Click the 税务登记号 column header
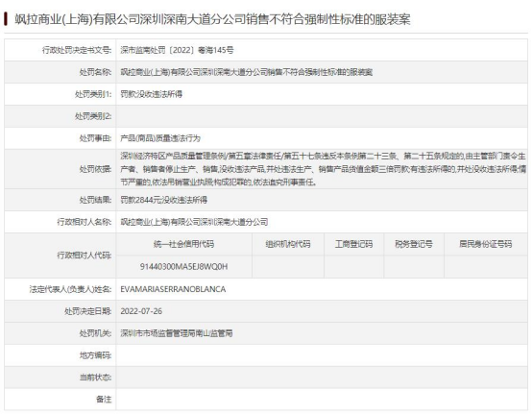532x414 pixels. (x=414, y=244)
